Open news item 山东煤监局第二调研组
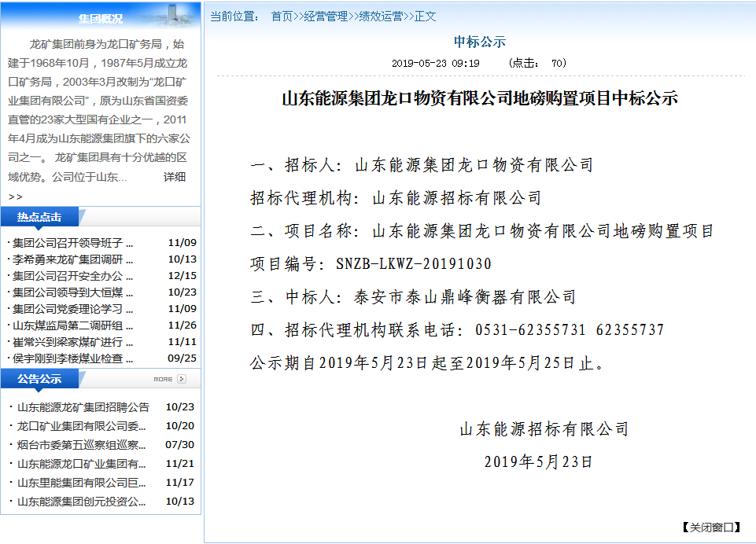This screenshot has height=544, width=756. [73, 325]
